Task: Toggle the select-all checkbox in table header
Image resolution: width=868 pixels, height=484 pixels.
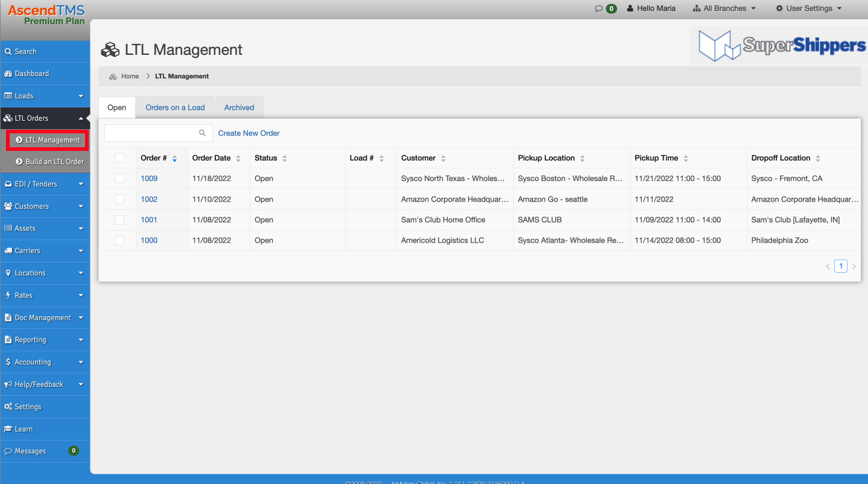Action: pyautogui.click(x=119, y=158)
